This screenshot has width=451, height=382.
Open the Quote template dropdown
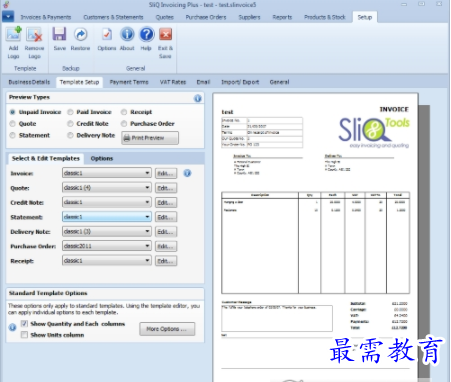click(x=107, y=188)
